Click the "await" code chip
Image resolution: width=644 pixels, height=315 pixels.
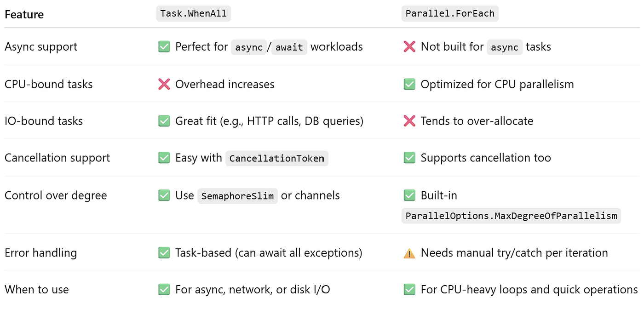(289, 47)
